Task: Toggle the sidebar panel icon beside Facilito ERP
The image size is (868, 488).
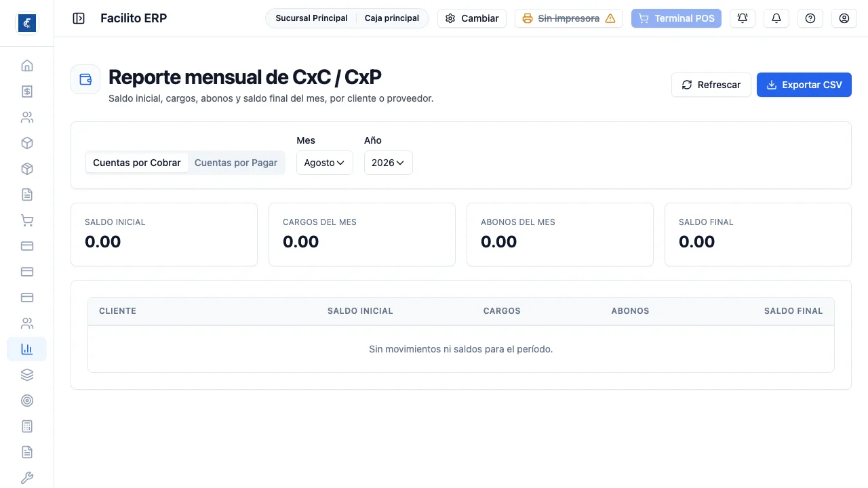Action: click(79, 18)
